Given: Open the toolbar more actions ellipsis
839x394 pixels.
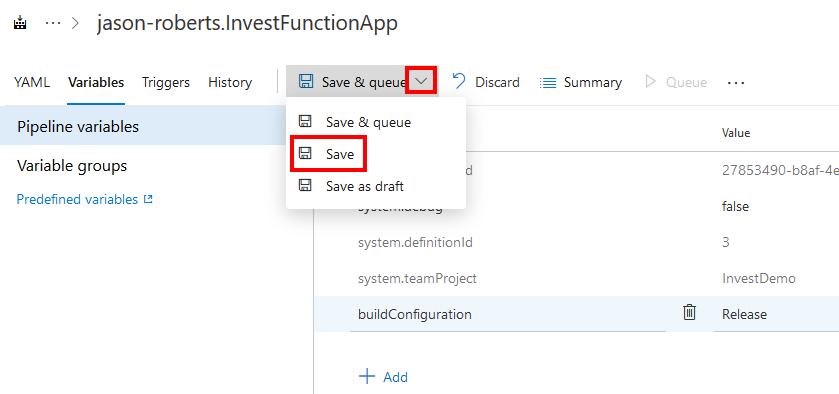Looking at the screenshot, I should click(x=736, y=83).
